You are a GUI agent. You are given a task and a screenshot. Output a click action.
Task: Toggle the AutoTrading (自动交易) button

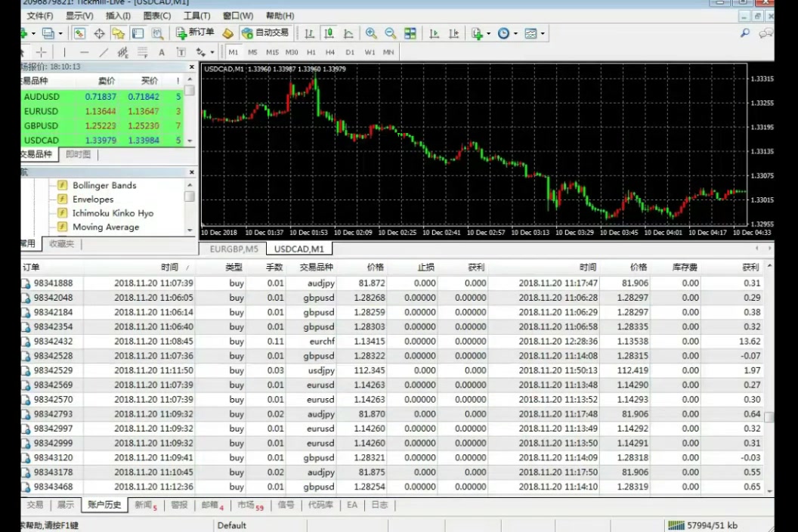(265, 33)
